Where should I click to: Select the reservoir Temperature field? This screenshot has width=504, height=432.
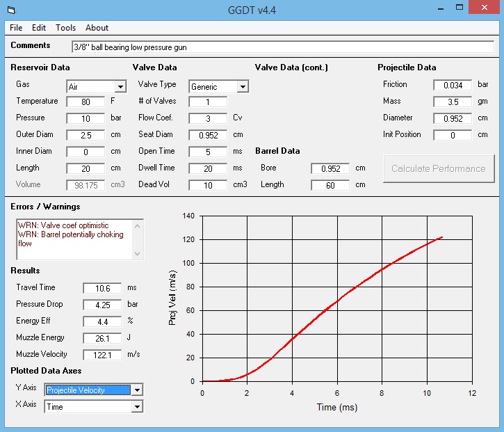(x=86, y=102)
